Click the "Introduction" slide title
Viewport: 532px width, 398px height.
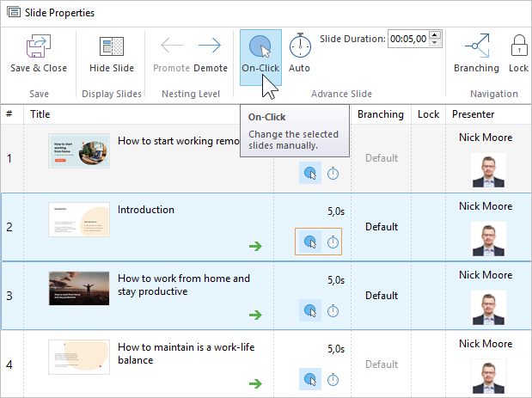click(x=146, y=210)
